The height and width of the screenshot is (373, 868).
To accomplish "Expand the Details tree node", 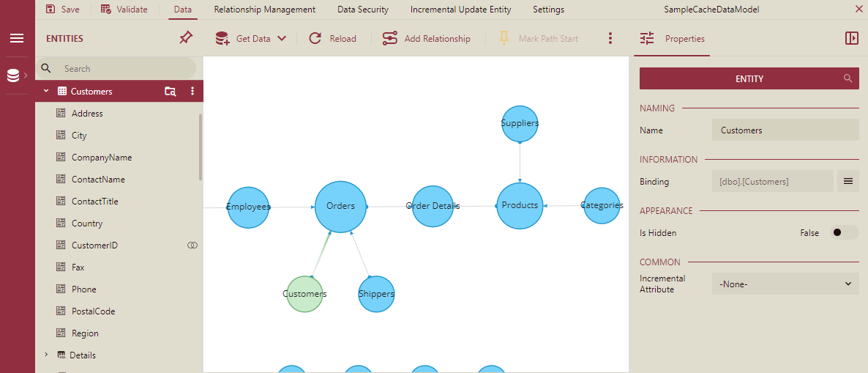I will coord(46,355).
